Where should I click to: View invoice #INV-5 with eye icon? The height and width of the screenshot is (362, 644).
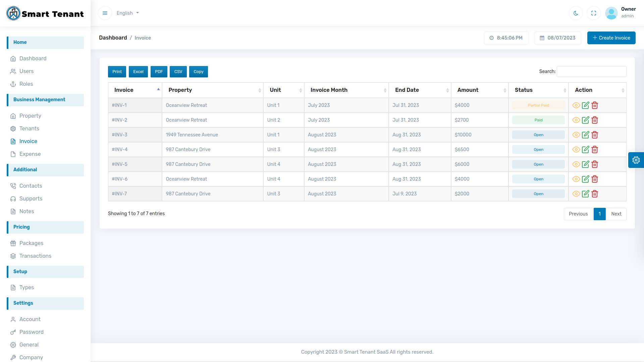coord(576,164)
